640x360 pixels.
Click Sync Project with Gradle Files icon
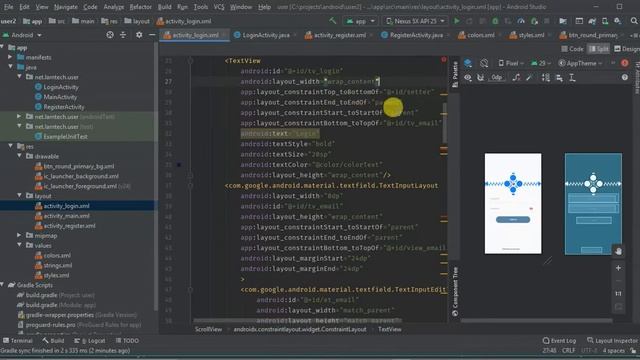click(592, 21)
